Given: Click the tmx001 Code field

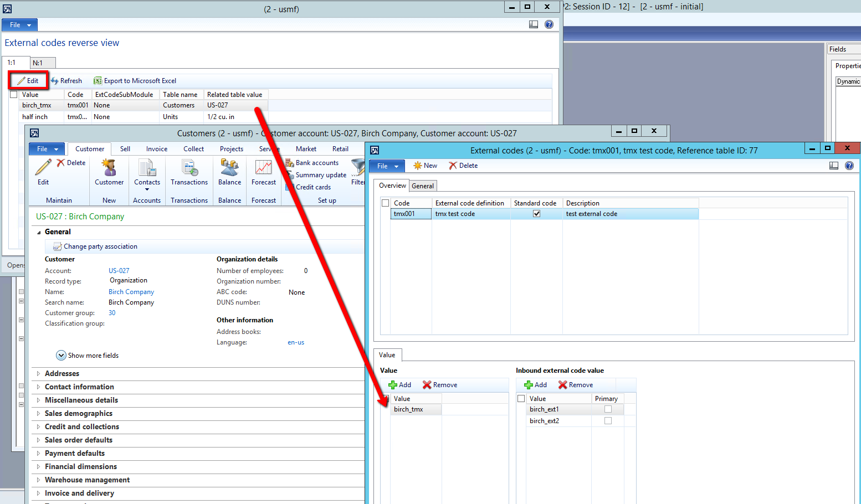Looking at the screenshot, I should (411, 214).
